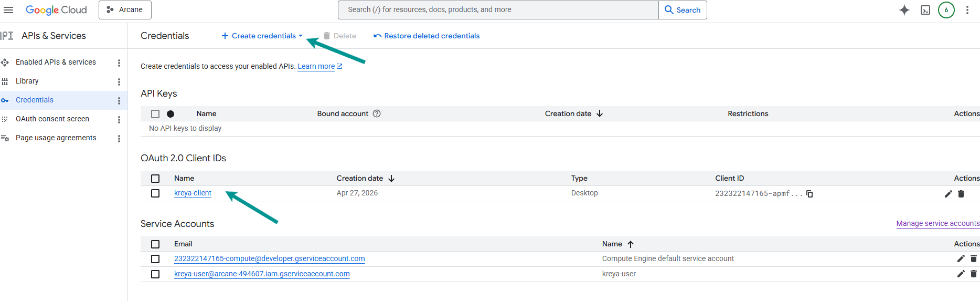The image size is (980, 301).
Task: Select the kreya-client row checkbox
Action: pos(155,193)
